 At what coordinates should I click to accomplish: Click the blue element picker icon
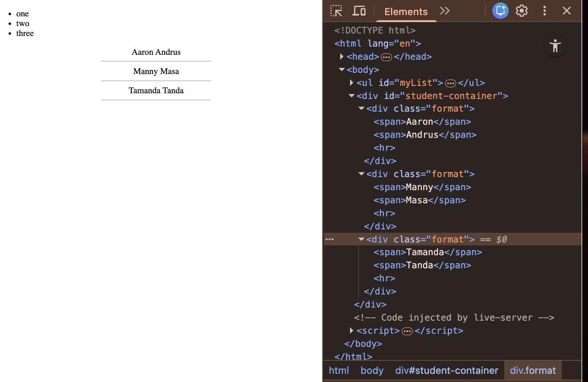[x=500, y=11]
